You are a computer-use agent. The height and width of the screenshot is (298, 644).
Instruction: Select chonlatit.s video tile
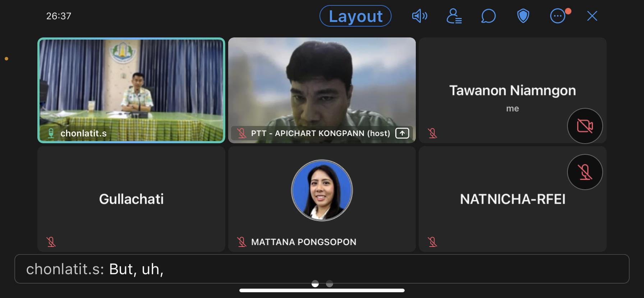131,90
